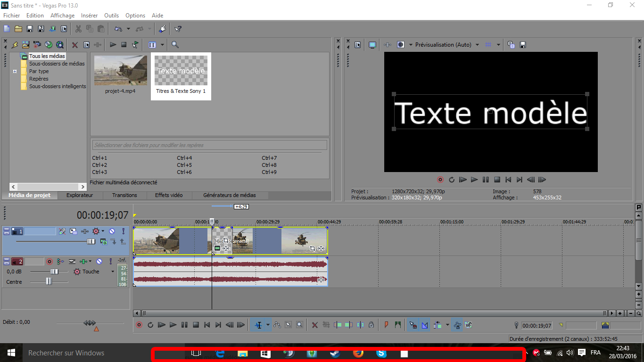
Task: Switch to the Générateurs de médias tab
Action: 230,195
